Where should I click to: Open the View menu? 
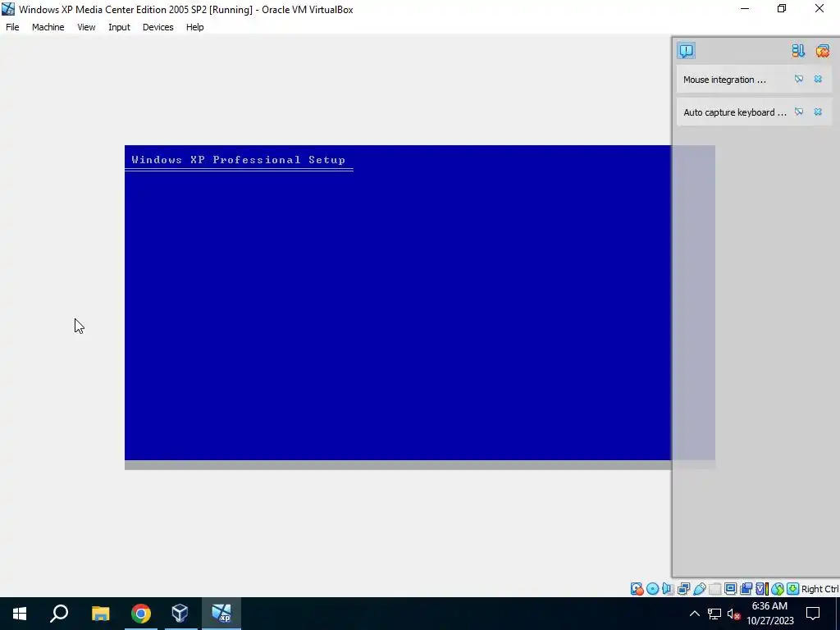click(x=86, y=27)
